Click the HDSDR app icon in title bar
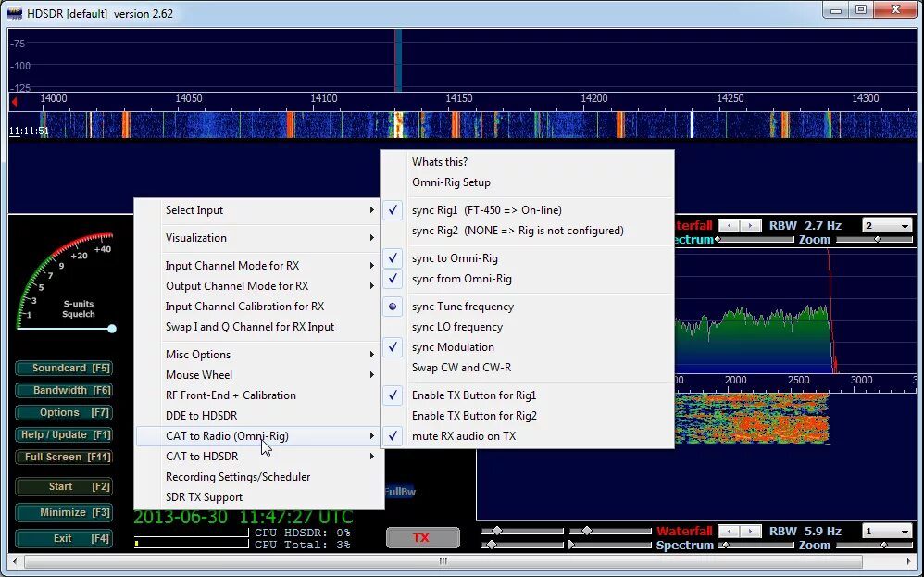The height and width of the screenshot is (577, 924). (14, 13)
